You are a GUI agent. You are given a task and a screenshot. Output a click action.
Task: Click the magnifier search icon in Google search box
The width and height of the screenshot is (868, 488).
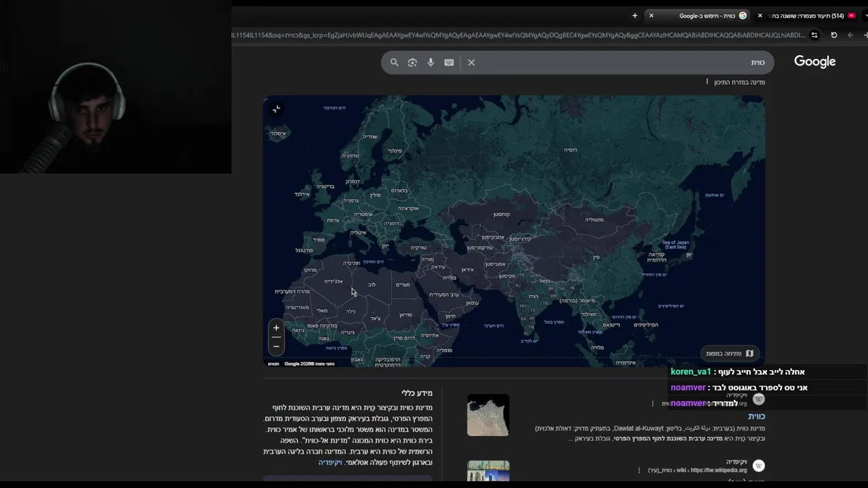point(394,62)
